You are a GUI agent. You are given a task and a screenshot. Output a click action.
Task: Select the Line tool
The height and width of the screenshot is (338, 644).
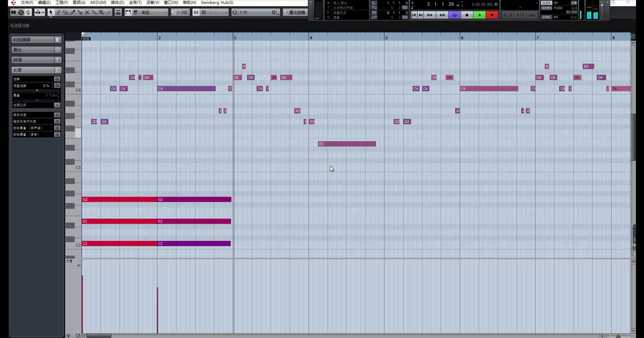click(108, 12)
